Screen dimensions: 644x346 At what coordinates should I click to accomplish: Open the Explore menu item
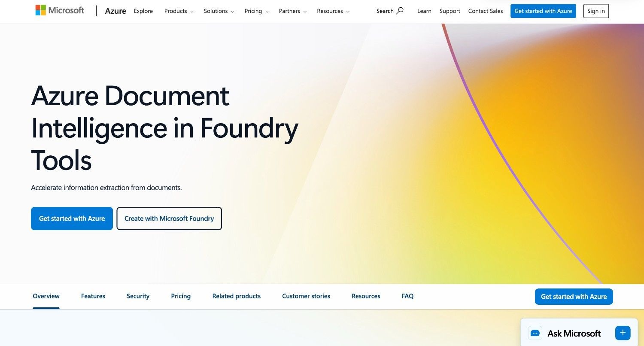pos(143,11)
